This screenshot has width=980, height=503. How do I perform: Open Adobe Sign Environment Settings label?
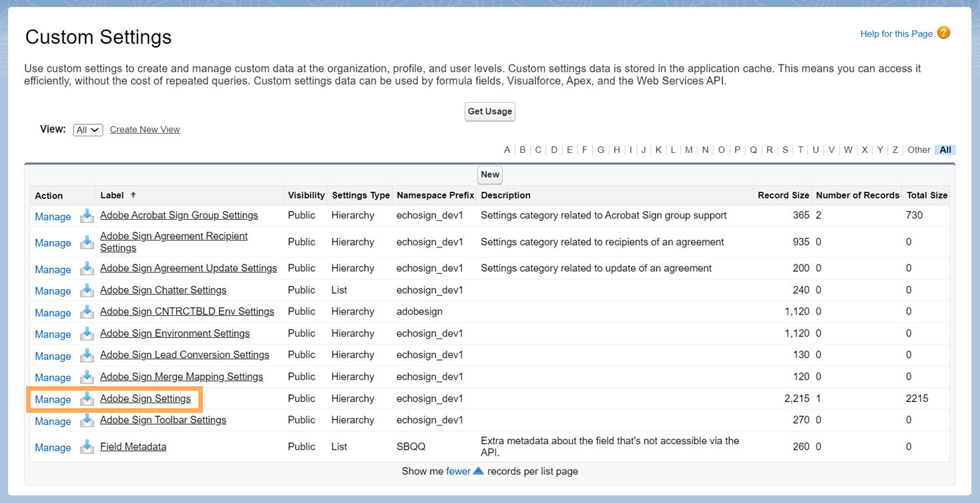click(175, 333)
